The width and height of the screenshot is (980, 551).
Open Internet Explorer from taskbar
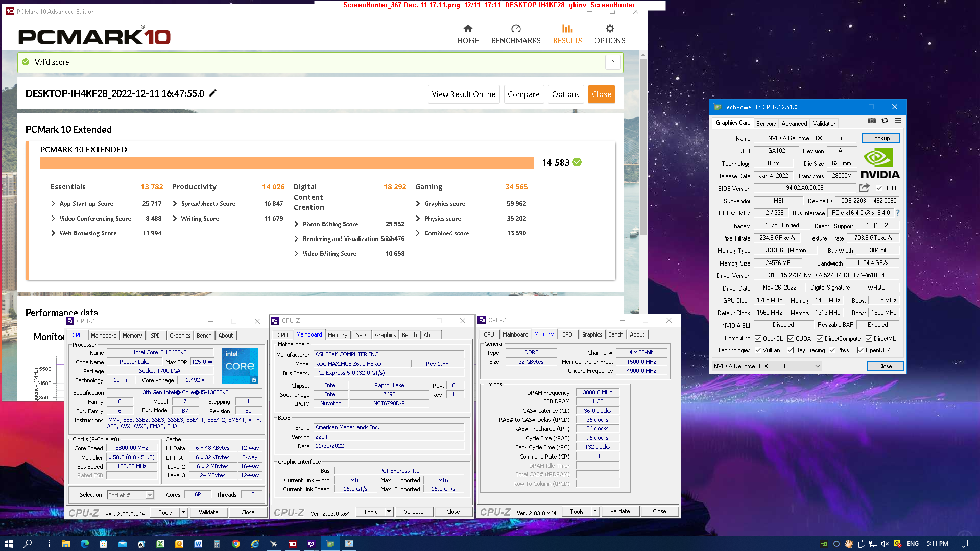[x=255, y=544]
